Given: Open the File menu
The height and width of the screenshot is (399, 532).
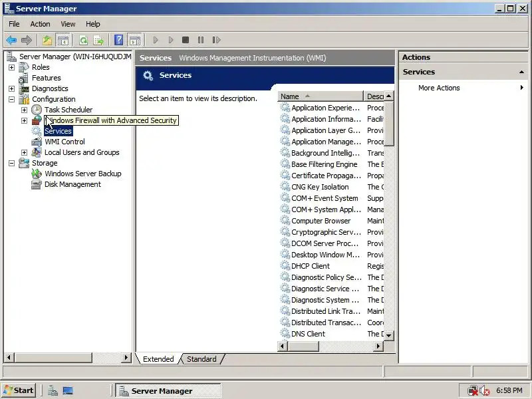Looking at the screenshot, I should coord(14,24).
